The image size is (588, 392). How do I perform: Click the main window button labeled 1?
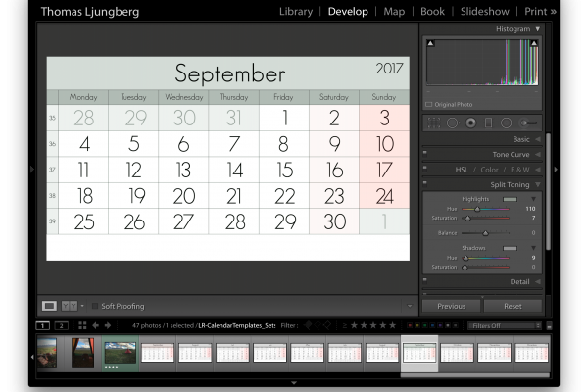[43, 325]
